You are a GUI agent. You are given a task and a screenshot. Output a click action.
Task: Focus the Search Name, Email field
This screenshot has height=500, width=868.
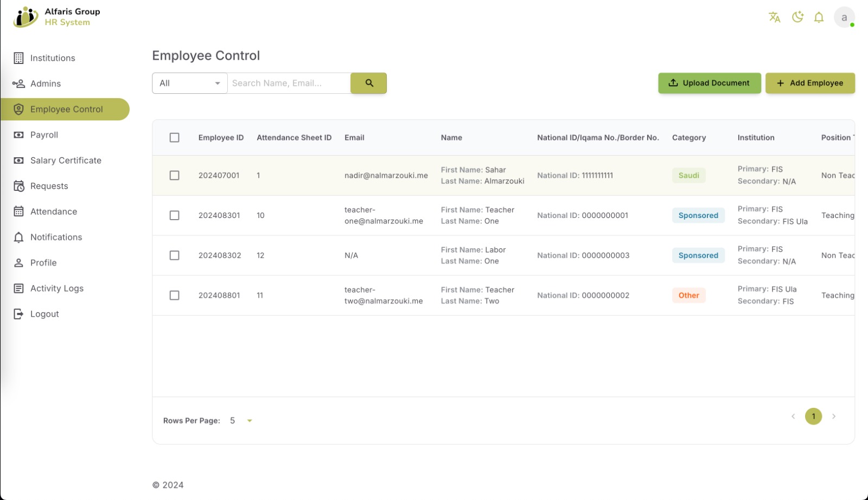click(x=289, y=83)
